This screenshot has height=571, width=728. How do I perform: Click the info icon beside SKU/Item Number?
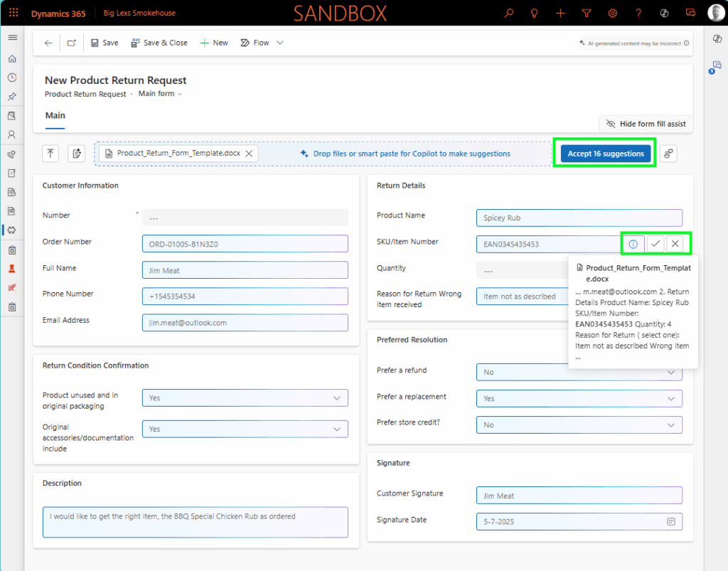coord(633,244)
